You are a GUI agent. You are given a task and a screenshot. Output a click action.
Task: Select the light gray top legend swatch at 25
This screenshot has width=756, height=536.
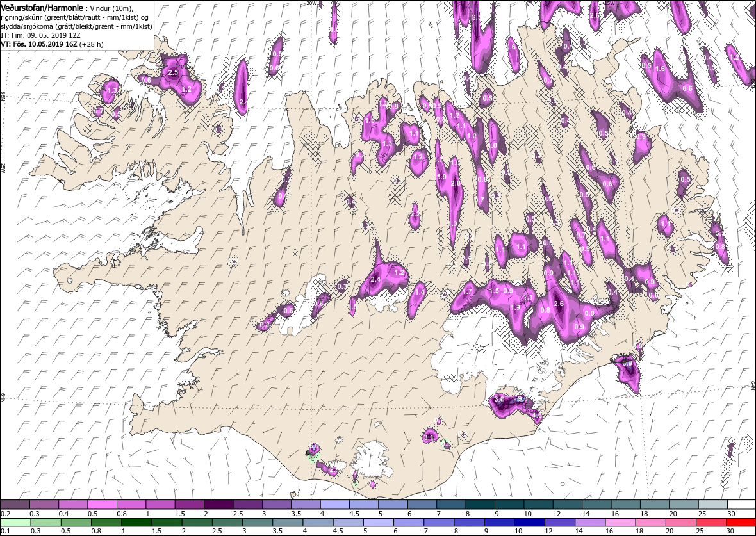coord(712,505)
